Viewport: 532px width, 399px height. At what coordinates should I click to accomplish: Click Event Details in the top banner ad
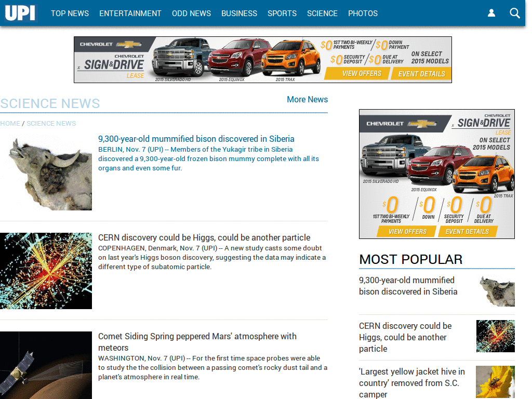[421, 74]
